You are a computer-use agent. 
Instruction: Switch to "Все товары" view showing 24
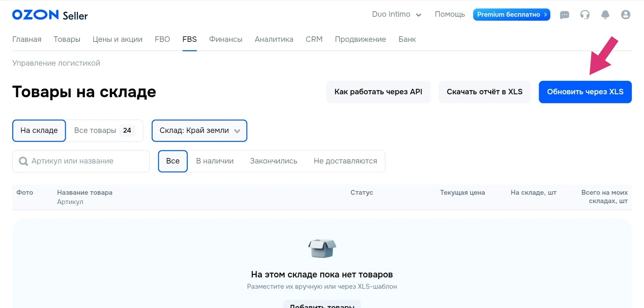[x=104, y=131]
